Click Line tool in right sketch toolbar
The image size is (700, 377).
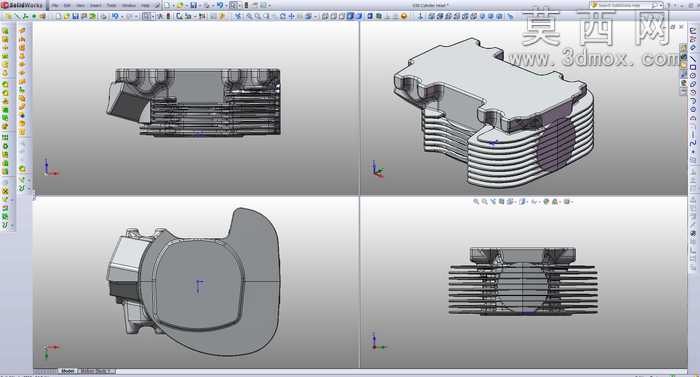click(693, 58)
